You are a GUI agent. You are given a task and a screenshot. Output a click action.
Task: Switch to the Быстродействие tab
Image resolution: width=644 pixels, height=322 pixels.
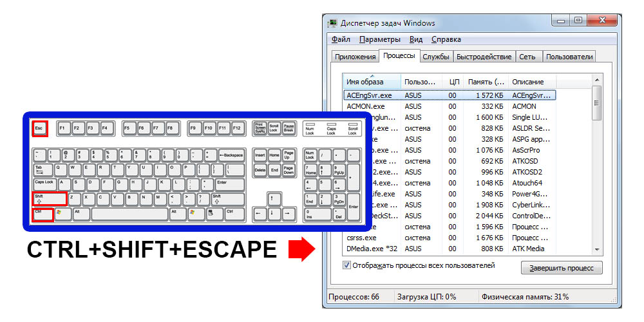tap(484, 57)
